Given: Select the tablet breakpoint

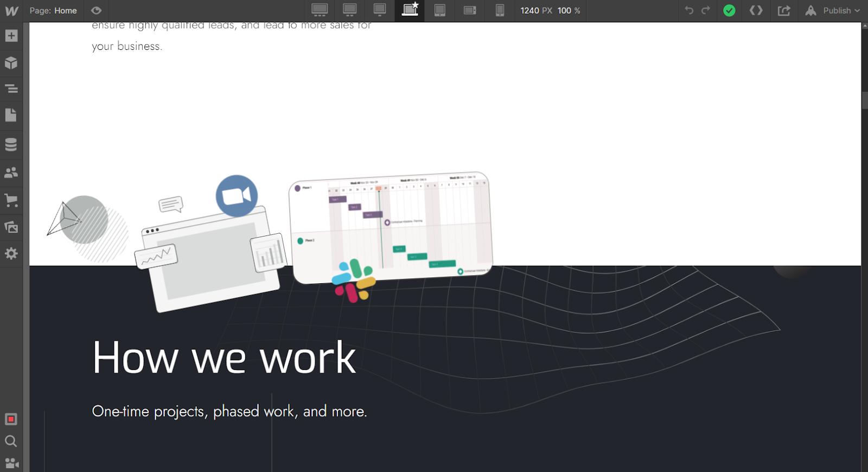Looking at the screenshot, I should pyautogui.click(x=440, y=10).
